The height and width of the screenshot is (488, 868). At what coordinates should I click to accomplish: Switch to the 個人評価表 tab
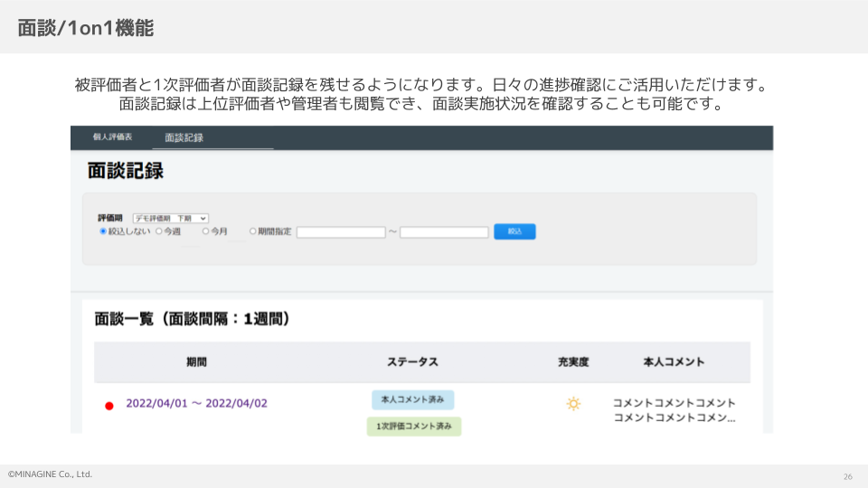point(112,136)
